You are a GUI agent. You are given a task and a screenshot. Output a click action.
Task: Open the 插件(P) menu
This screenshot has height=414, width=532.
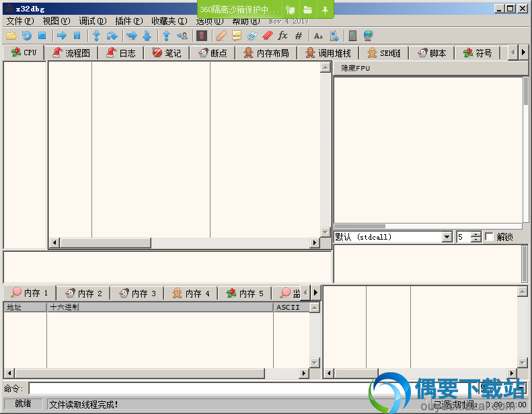click(129, 21)
